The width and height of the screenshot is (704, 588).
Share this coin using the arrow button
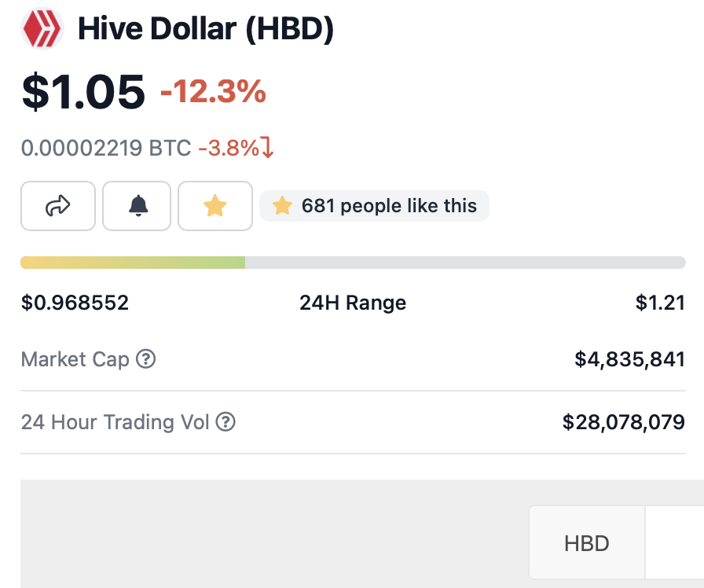pos(58,206)
